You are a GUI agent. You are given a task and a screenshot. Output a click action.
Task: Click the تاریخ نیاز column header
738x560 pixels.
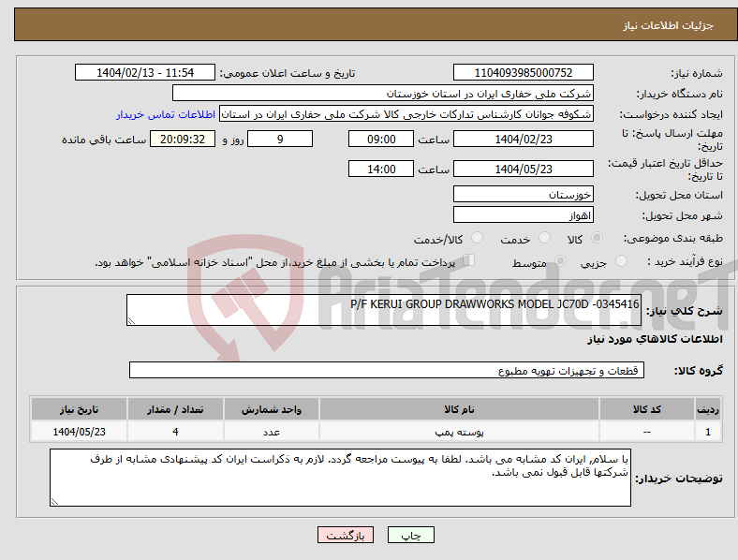click(79, 409)
